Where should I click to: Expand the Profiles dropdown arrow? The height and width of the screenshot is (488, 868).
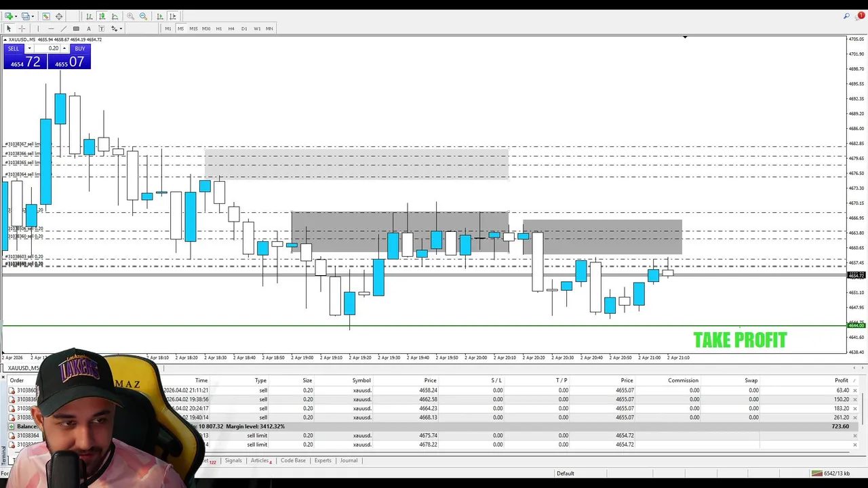(33, 16)
